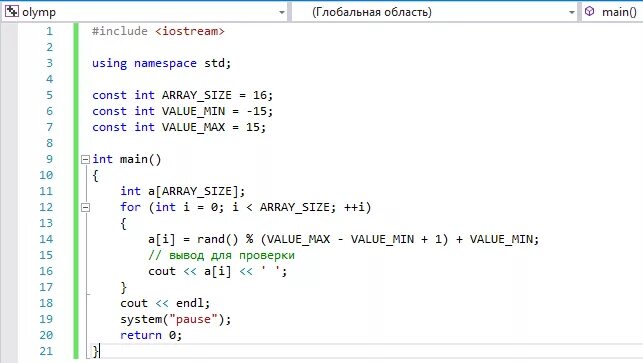Click the 'for' keyword on line 12
Image resolution: width=643 pixels, height=363 pixels.
tap(130, 207)
